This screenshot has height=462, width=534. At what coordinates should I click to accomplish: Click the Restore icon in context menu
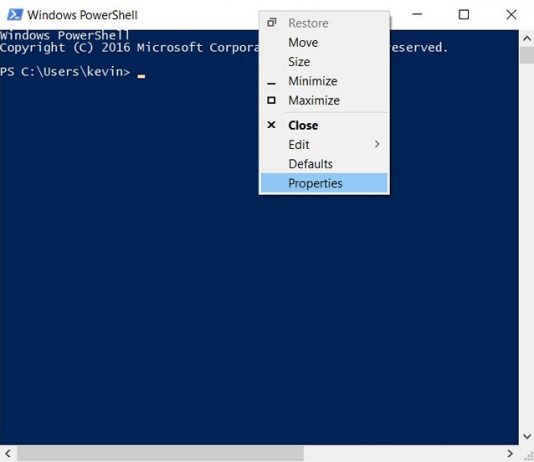pos(271,22)
